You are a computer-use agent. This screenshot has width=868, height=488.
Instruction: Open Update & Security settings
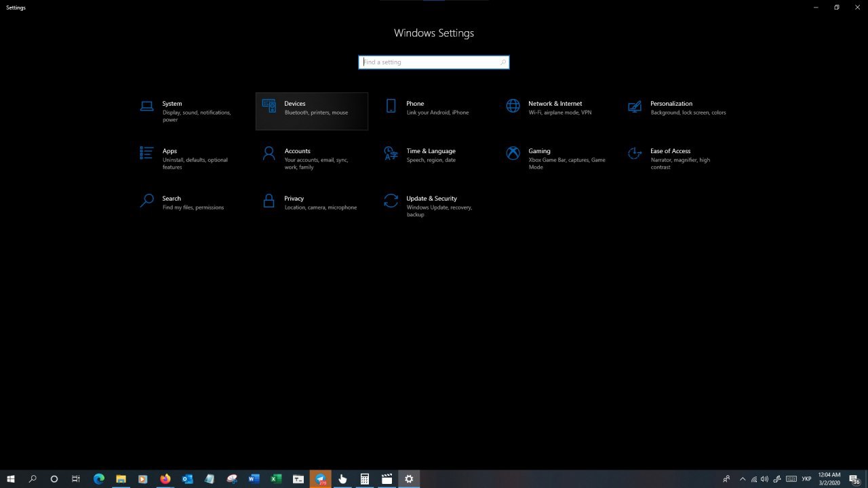pyautogui.click(x=434, y=206)
